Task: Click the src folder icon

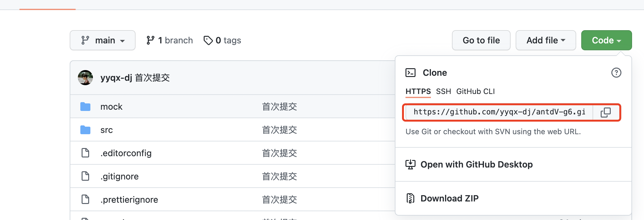Action: coord(85,130)
